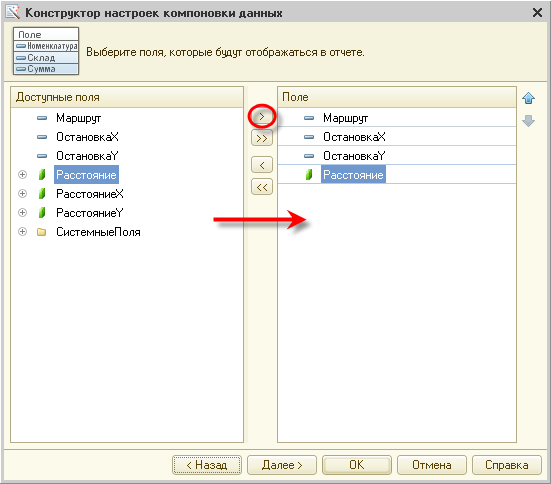Confirm settings with OK button
This screenshot has width=551, height=484.
click(x=357, y=465)
